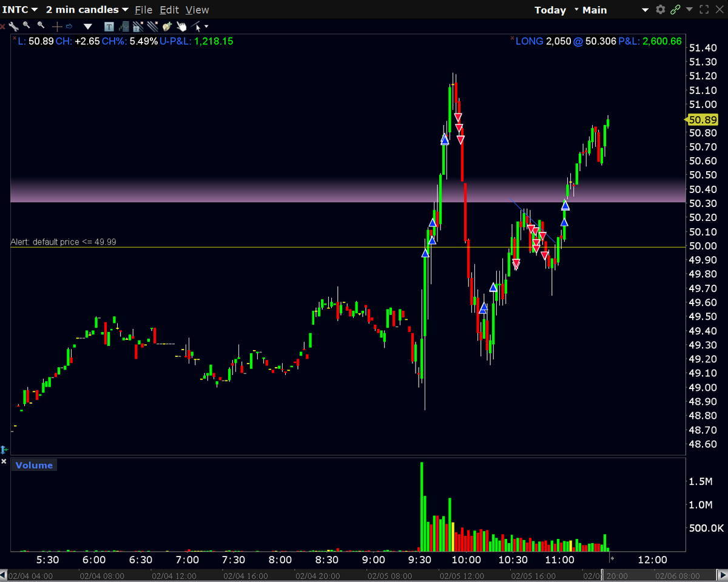
Task: Click the timeline scrollbar left arrow
Action: coord(3,576)
